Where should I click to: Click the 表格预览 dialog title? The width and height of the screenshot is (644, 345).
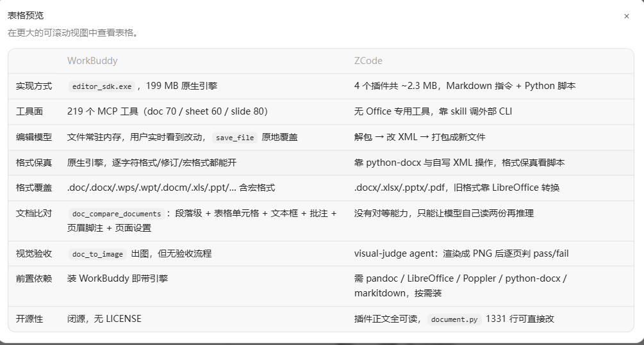(26, 15)
